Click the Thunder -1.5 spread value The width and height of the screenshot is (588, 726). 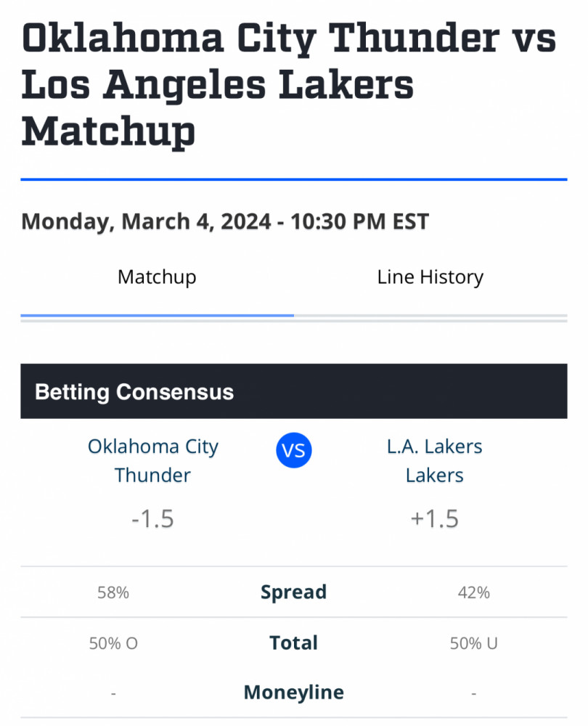[x=153, y=519]
